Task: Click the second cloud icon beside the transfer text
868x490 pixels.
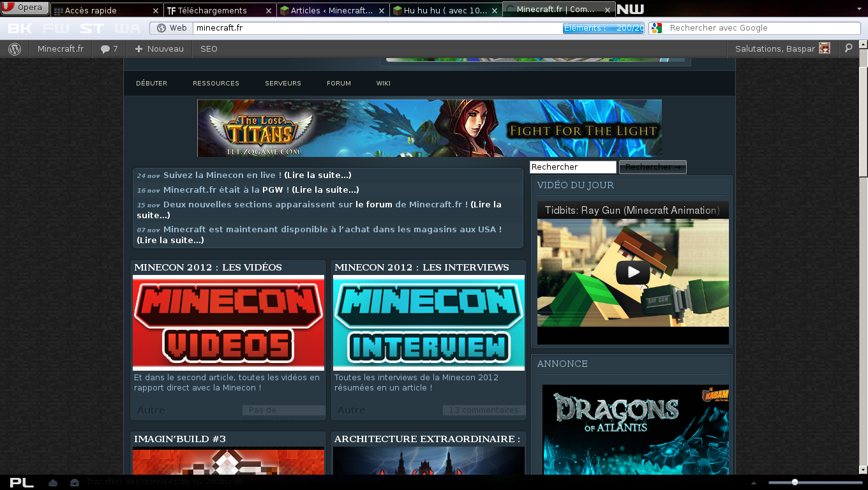Action: click(75, 483)
